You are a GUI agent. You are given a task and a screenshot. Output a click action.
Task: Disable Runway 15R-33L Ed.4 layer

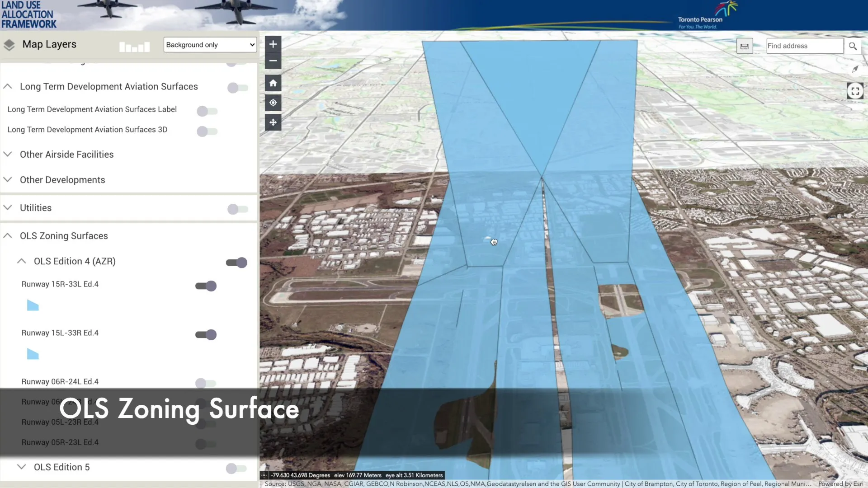[206, 286]
